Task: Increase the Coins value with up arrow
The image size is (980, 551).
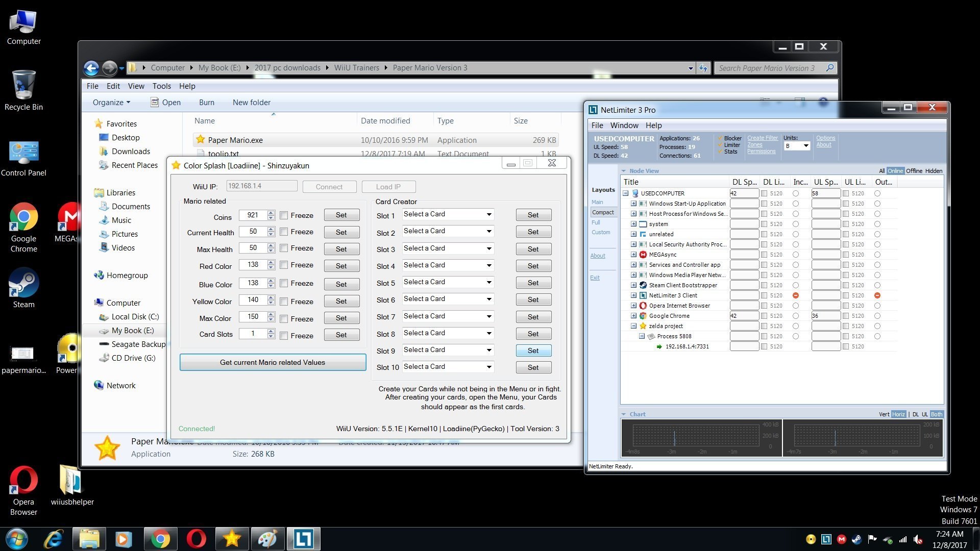Action: (x=271, y=212)
